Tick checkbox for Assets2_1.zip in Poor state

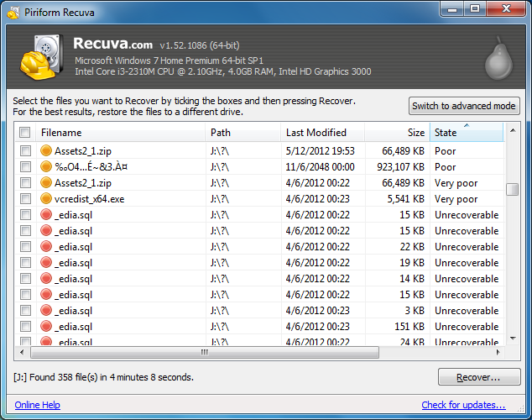coord(25,150)
